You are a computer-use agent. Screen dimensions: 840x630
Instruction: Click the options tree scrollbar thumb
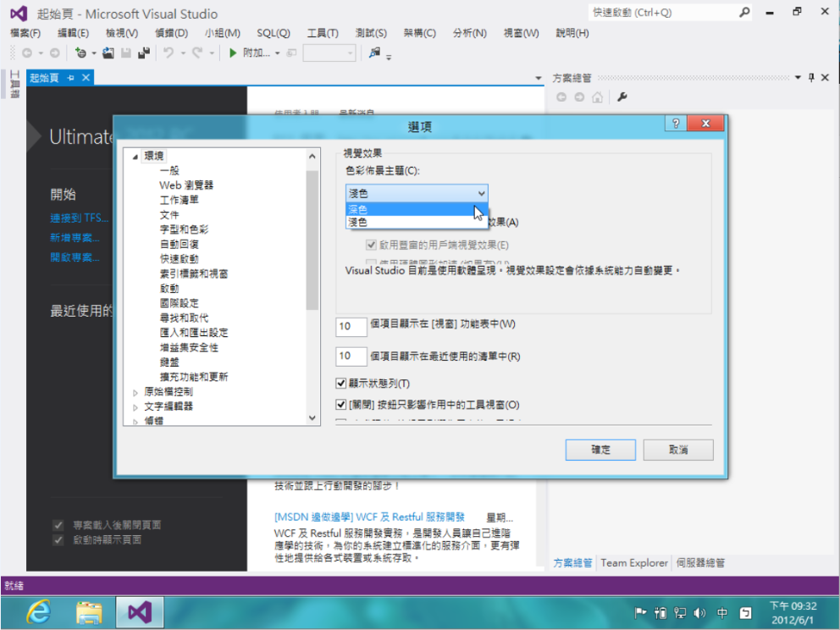tap(312, 240)
